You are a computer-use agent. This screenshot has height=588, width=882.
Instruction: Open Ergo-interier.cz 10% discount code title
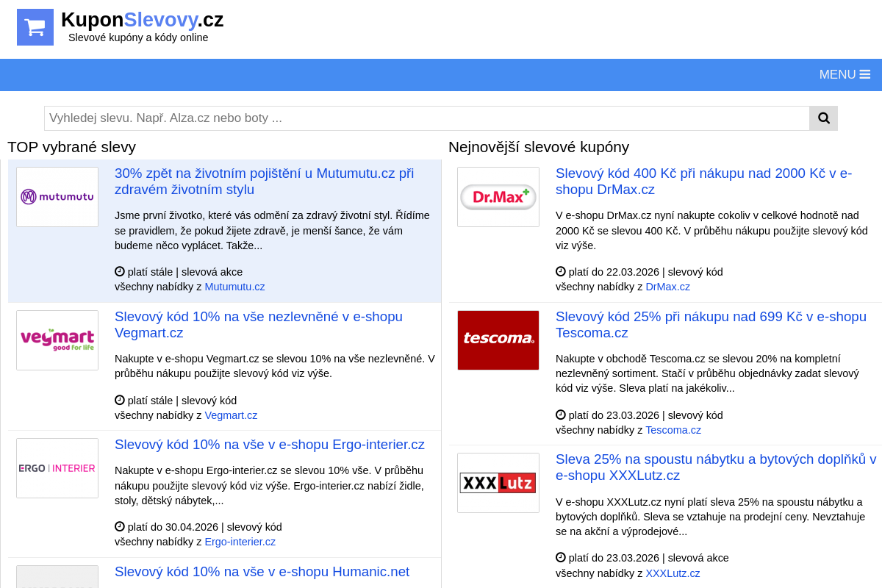(x=269, y=445)
